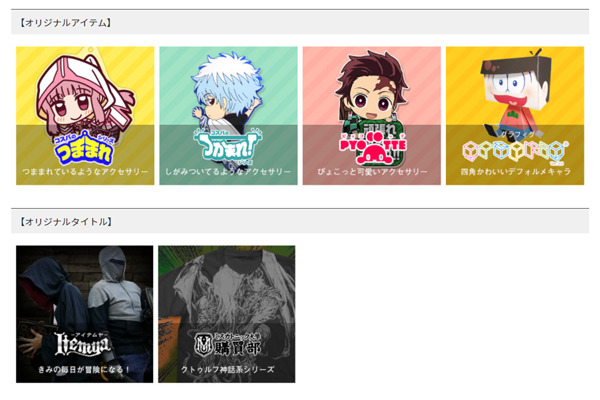Click the teal つかまれ! logo
Screen dimensions: 600x400
point(228,145)
